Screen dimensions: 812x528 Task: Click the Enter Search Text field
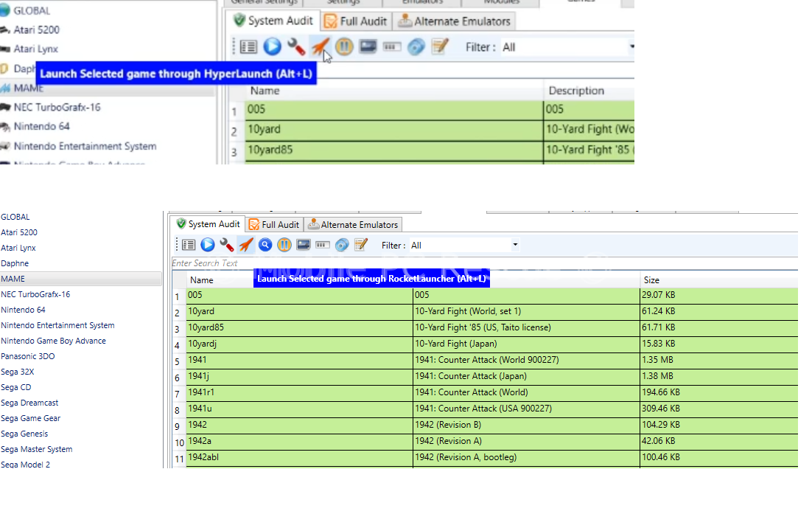442,263
